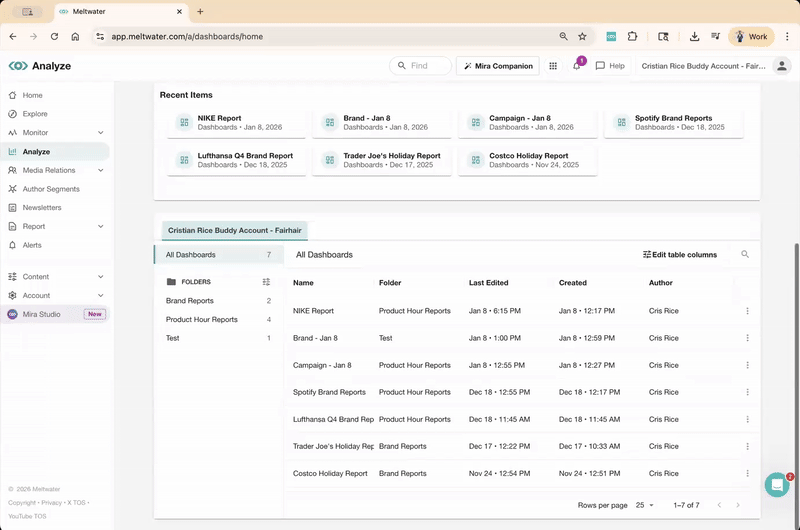
Task: Click the user profile avatar icon
Action: [782, 66]
